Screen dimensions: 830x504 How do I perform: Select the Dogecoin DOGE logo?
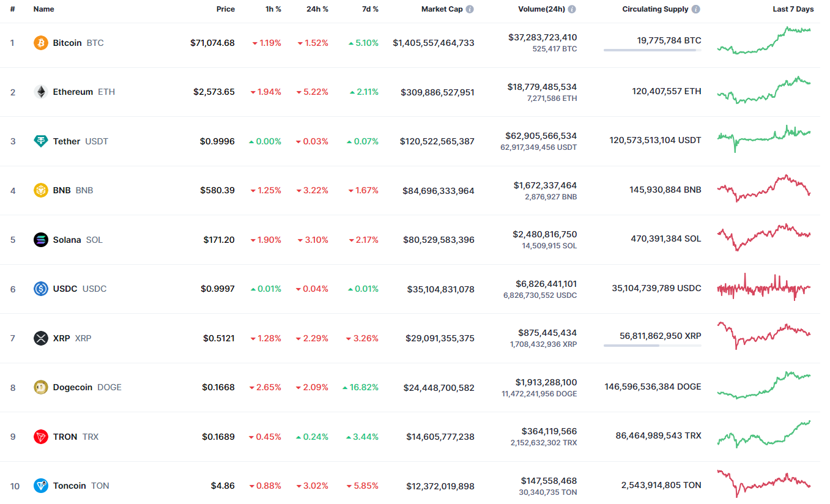pyautogui.click(x=40, y=387)
